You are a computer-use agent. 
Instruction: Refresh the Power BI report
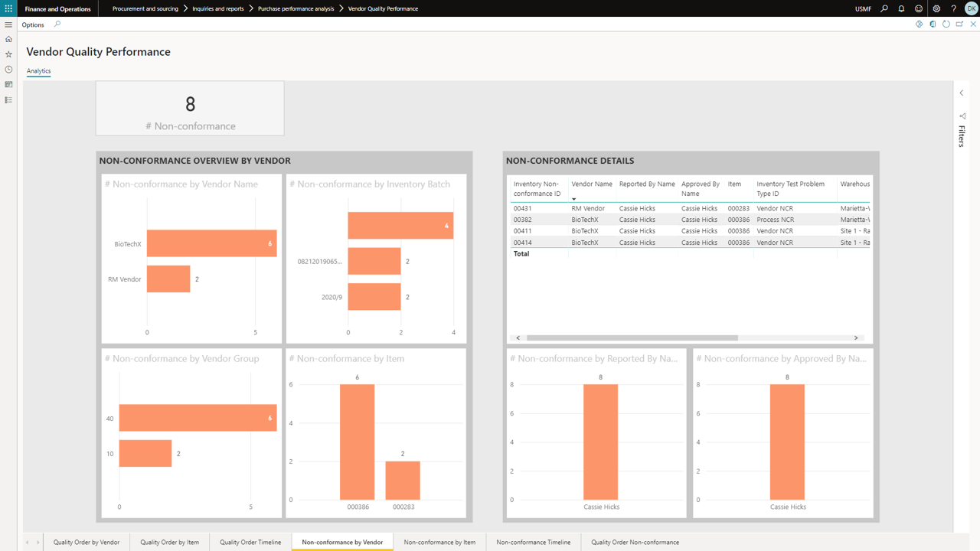(946, 24)
